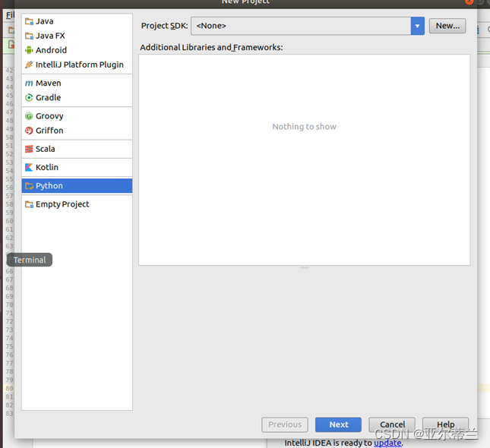Click the Gradle logo icon
Screen dimensions: 490x448
29,98
